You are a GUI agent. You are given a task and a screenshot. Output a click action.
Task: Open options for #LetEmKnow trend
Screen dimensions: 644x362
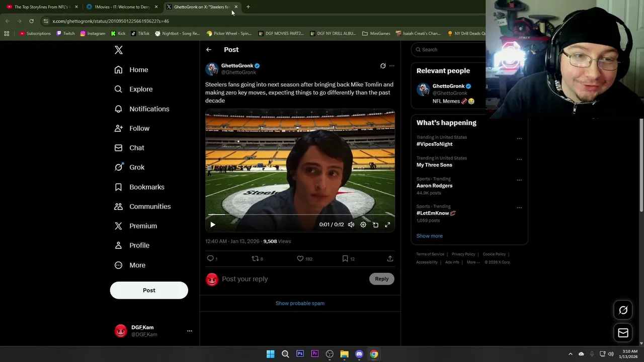pyautogui.click(x=519, y=208)
